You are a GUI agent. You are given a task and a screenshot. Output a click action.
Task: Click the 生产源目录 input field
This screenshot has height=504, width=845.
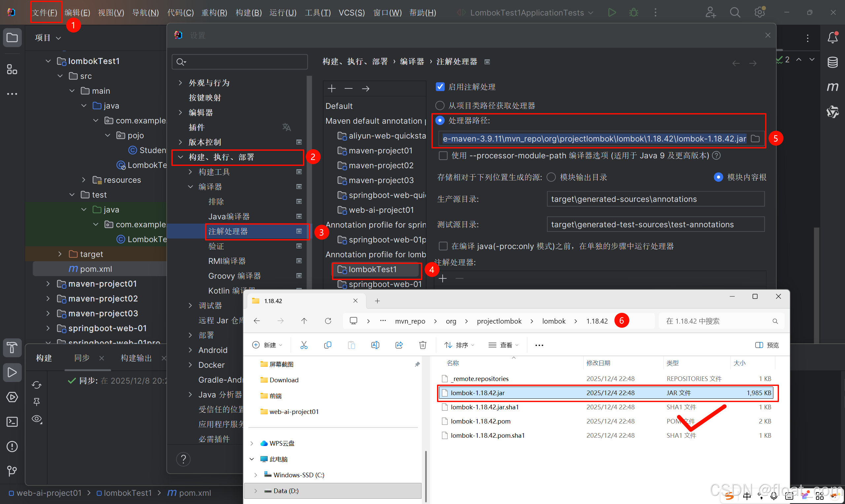coord(655,199)
